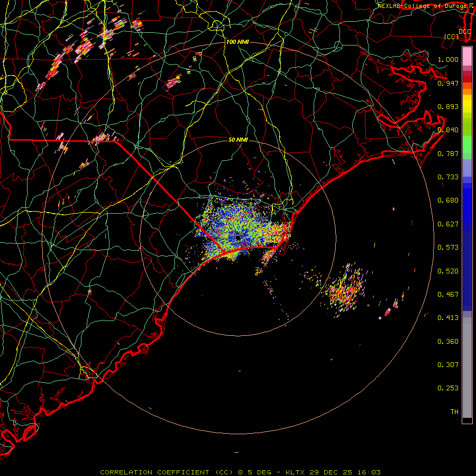Select the 0.680 color scale label
Screen dimensions: 476x476
coord(448,200)
